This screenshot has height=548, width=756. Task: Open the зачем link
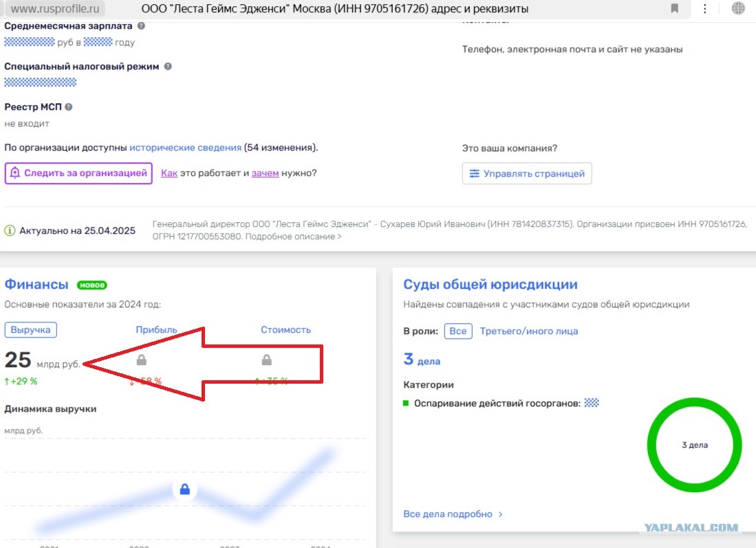coord(265,173)
